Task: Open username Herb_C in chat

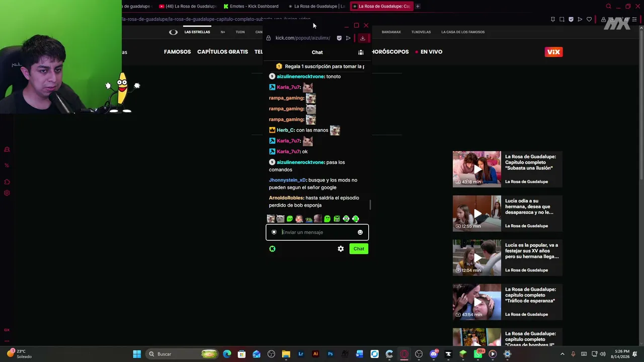Action: tap(285, 130)
